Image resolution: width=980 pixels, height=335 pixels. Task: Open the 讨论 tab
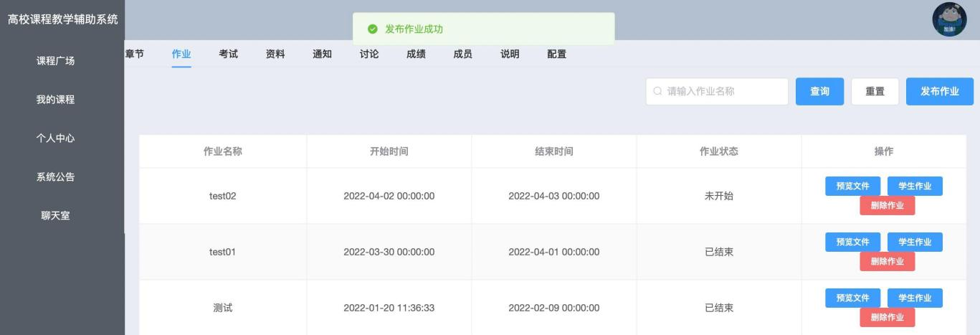[369, 54]
